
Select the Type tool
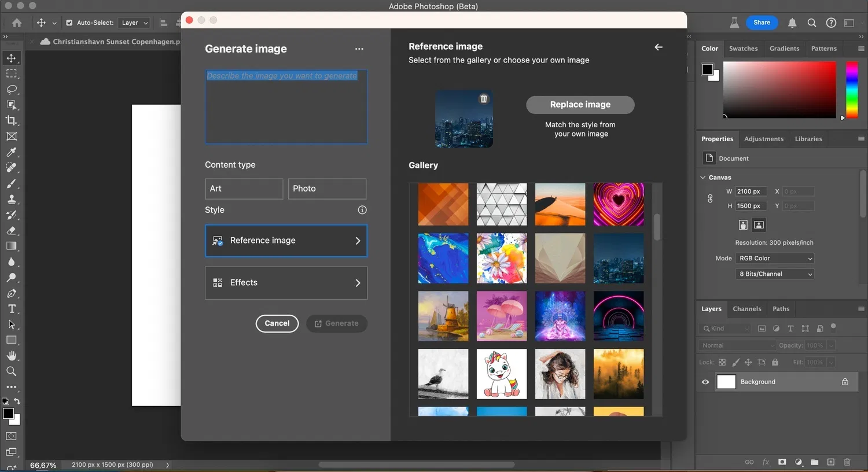point(12,309)
